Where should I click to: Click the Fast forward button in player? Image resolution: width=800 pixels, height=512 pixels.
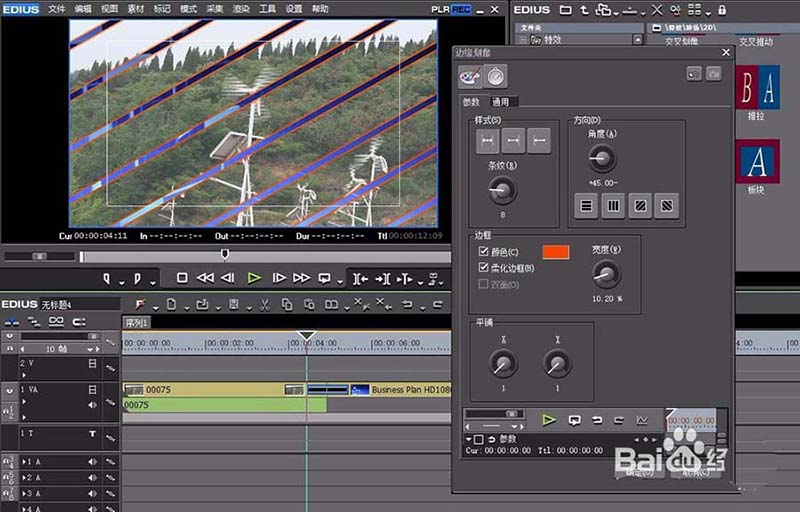[x=302, y=278]
